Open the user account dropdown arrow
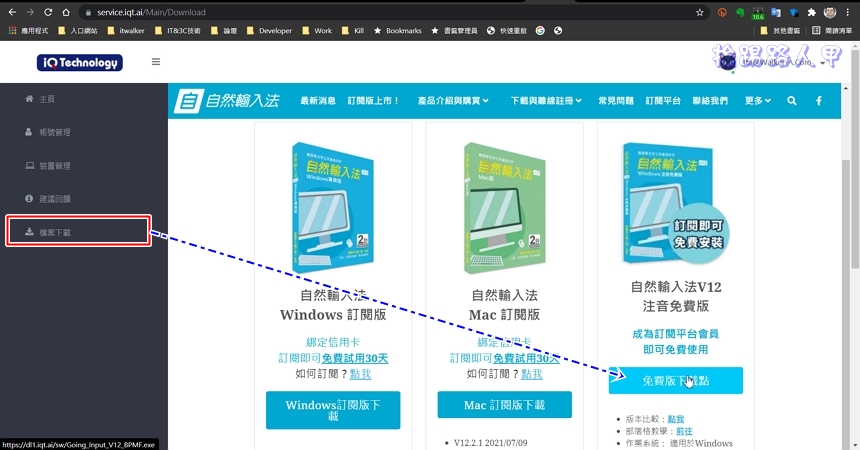 (822, 63)
